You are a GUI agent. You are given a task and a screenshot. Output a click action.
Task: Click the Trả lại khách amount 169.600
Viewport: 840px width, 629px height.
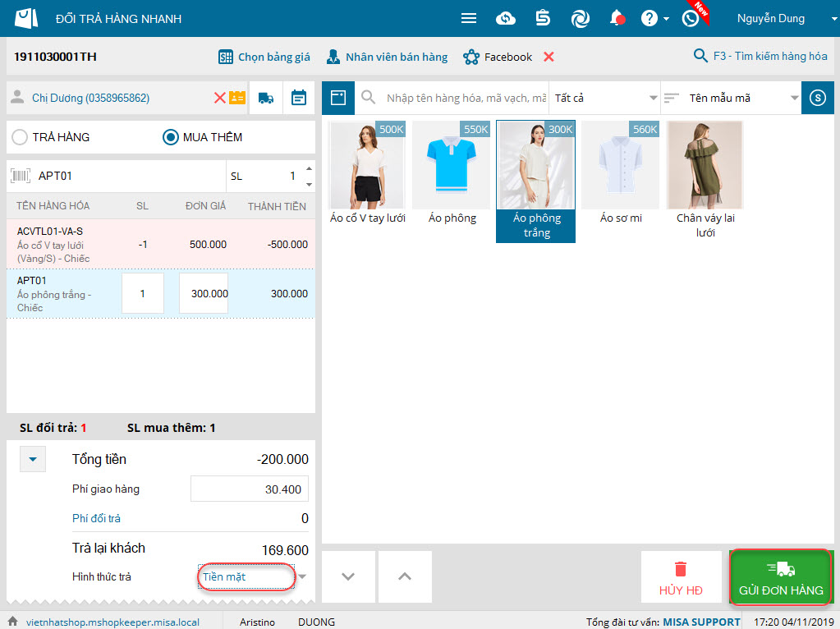tap(285, 550)
